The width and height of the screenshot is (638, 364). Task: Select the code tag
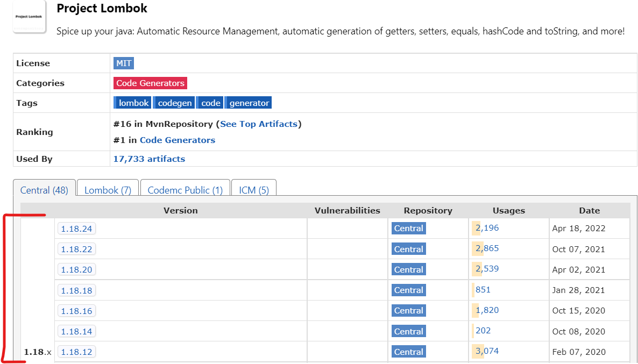(x=210, y=103)
